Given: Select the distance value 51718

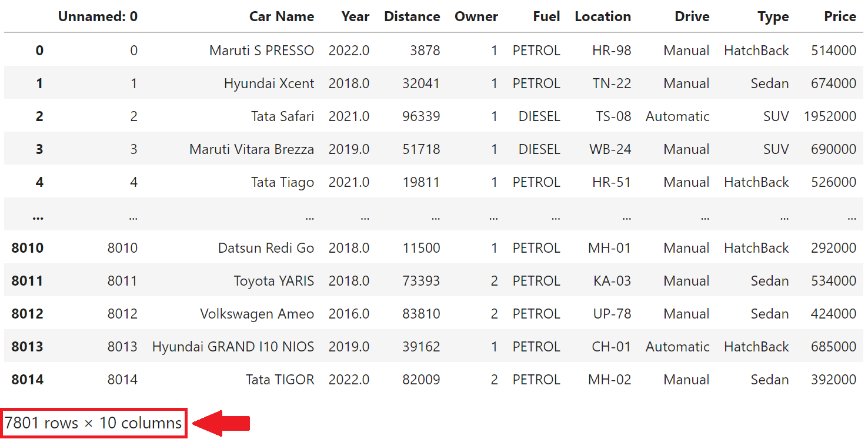Looking at the screenshot, I should coord(421,149).
